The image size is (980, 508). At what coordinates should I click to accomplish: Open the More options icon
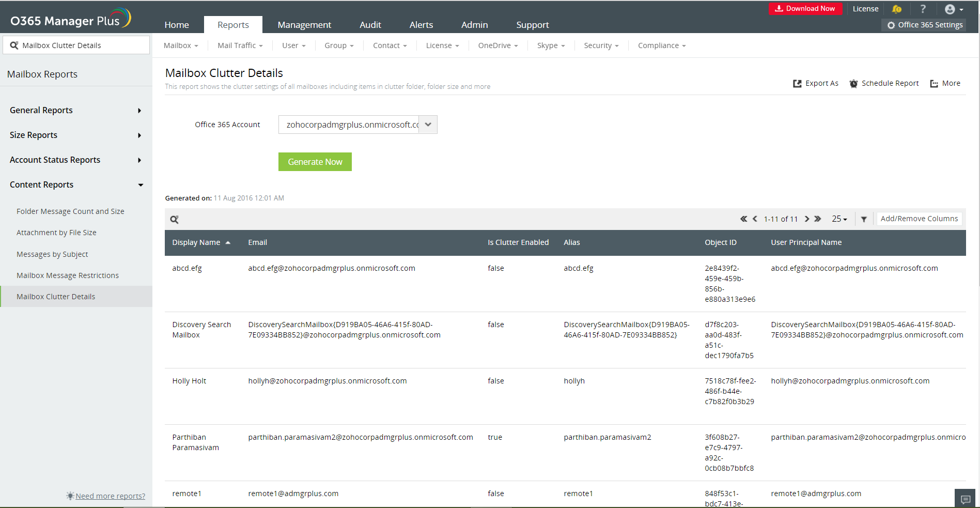click(934, 83)
